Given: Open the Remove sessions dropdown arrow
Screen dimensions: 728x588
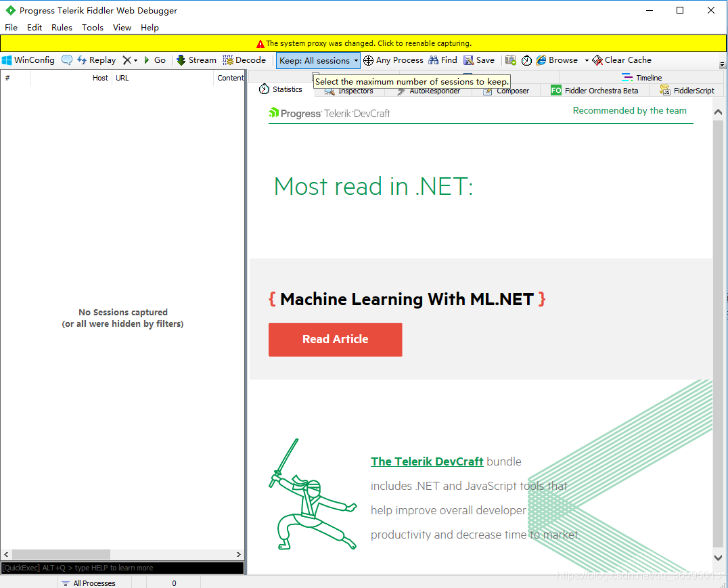Looking at the screenshot, I should (x=135, y=60).
